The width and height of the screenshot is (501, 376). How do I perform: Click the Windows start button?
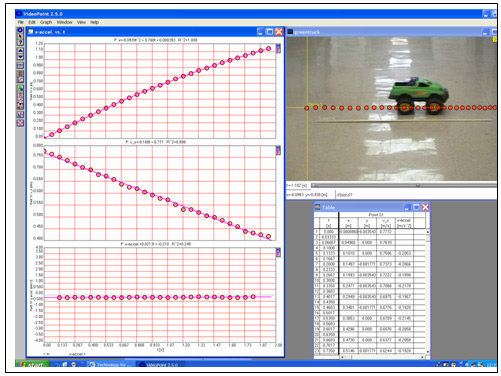(32, 365)
